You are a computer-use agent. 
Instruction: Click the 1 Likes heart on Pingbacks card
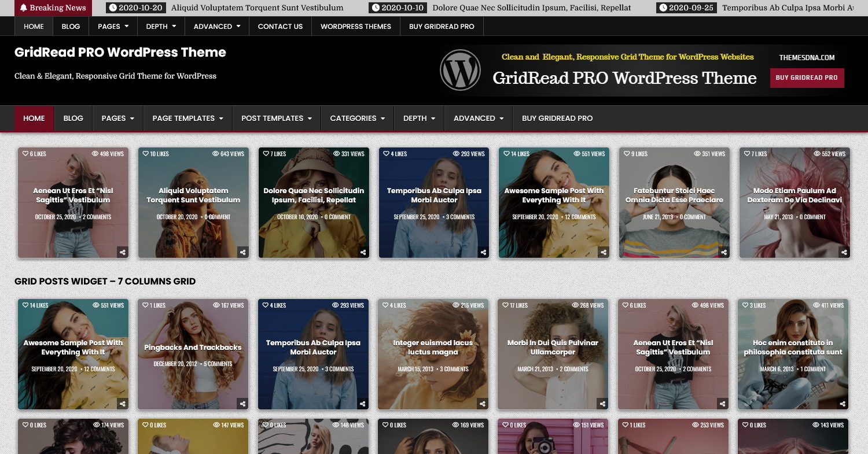(145, 305)
